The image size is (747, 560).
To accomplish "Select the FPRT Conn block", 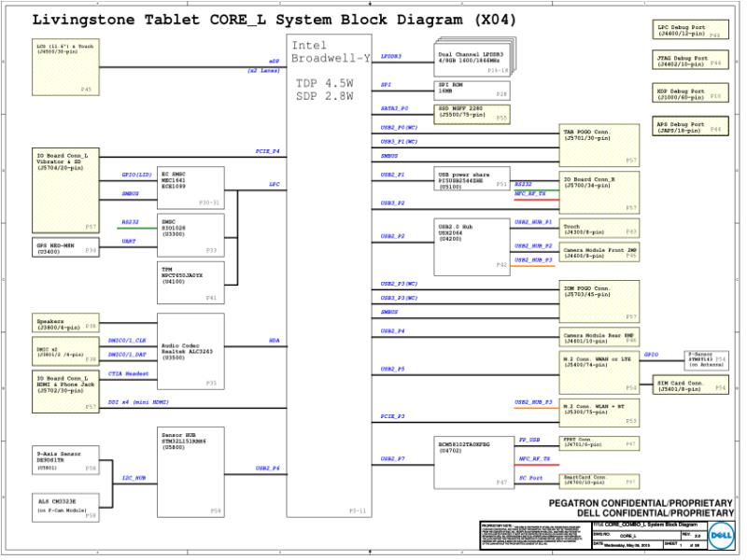I will pyautogui.click(x=599, y=442).
